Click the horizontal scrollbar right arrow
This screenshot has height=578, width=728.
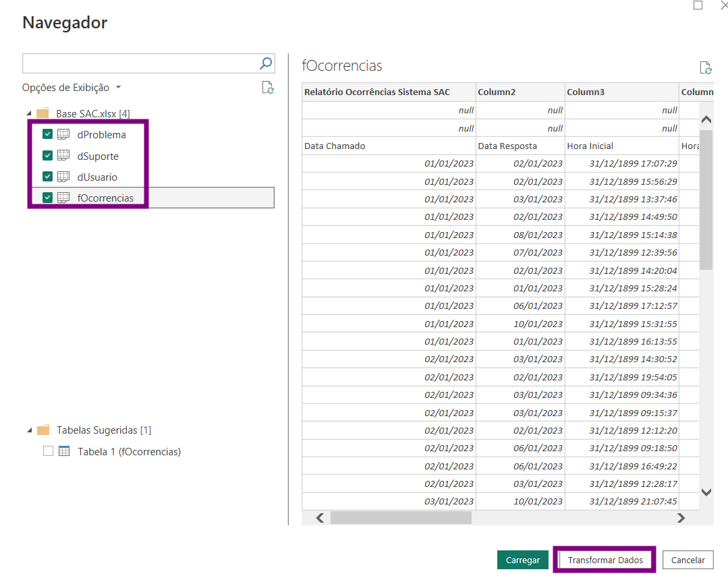click(681, 518)
